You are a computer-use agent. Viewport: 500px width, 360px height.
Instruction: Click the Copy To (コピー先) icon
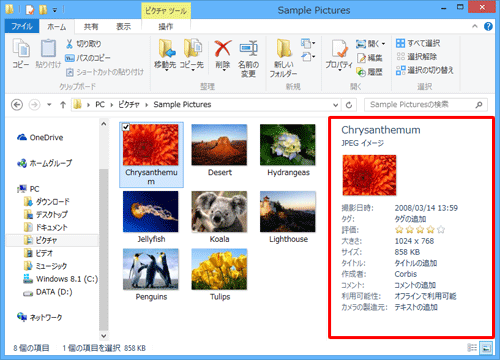point(192,49)
